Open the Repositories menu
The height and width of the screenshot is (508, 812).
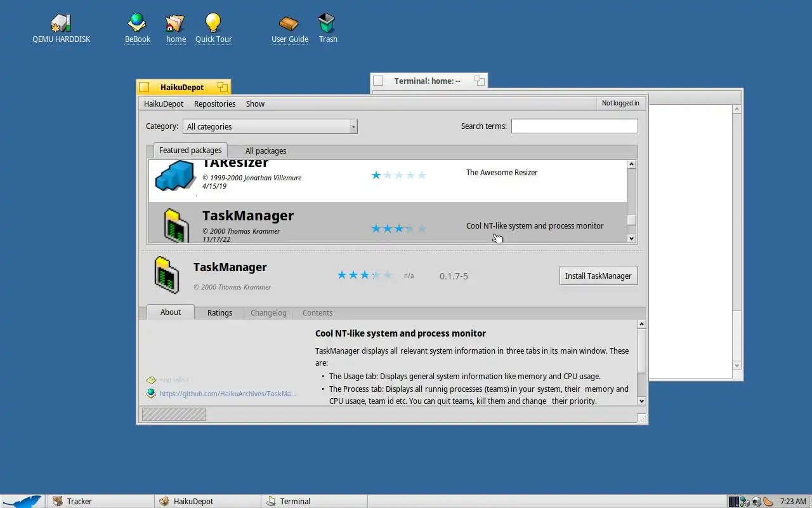(x=214, y=104)
